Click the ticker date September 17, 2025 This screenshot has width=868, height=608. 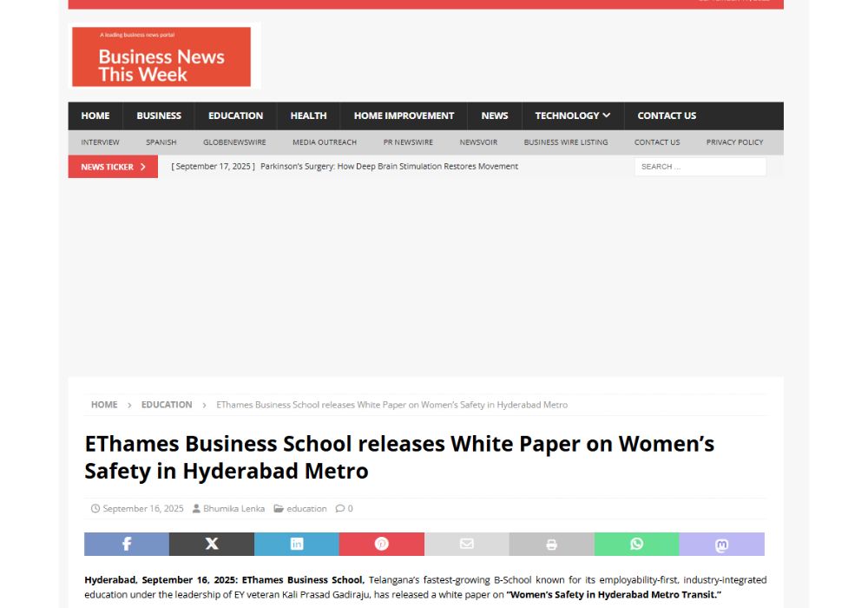pos(214,166)
